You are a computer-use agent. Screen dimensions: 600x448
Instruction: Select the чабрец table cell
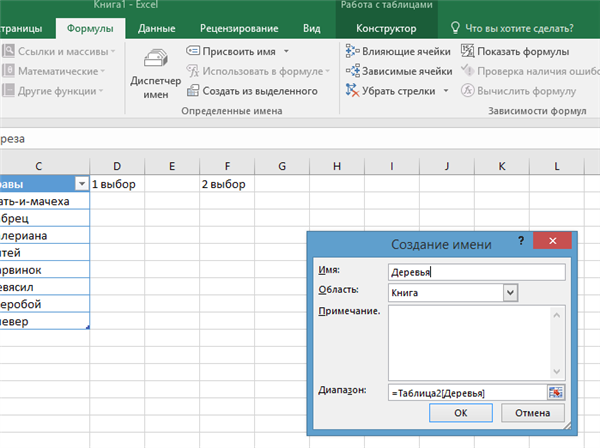tap(44, 218)
